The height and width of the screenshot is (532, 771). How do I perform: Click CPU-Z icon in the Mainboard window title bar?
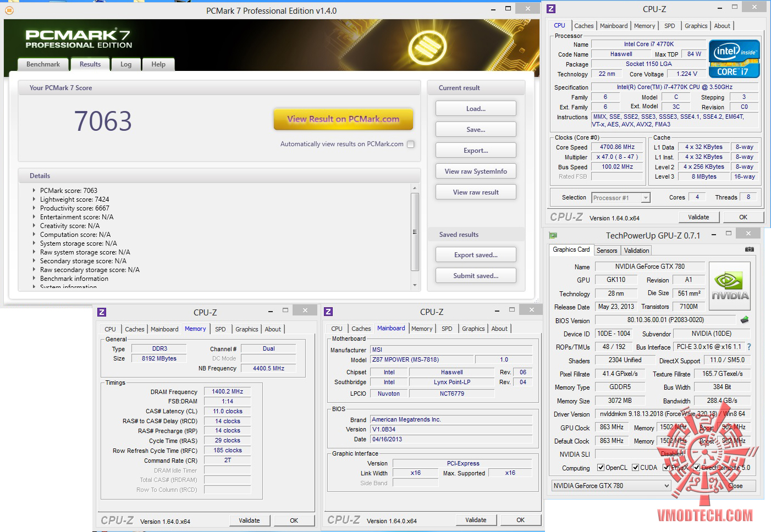coord(328,312)
